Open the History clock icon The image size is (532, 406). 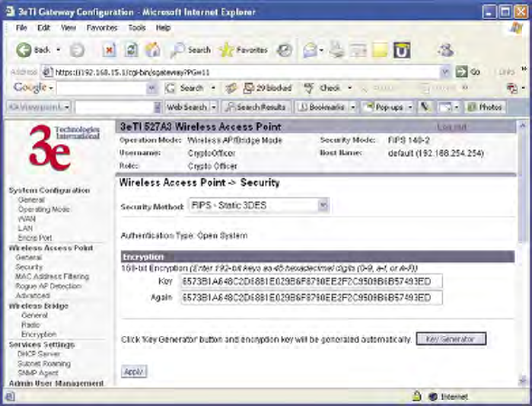[285, 50]
